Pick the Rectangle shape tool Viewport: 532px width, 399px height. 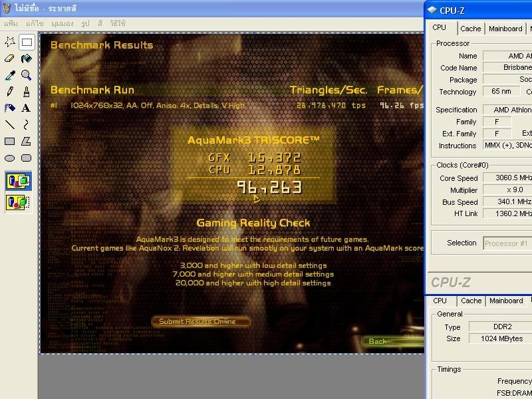point(10,142)
